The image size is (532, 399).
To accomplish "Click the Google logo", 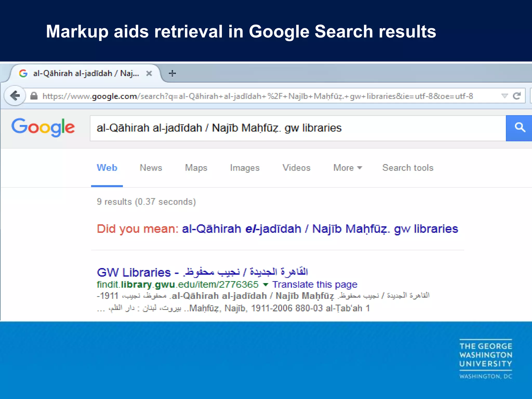I will pyautogui.click(x=43, y=127).
